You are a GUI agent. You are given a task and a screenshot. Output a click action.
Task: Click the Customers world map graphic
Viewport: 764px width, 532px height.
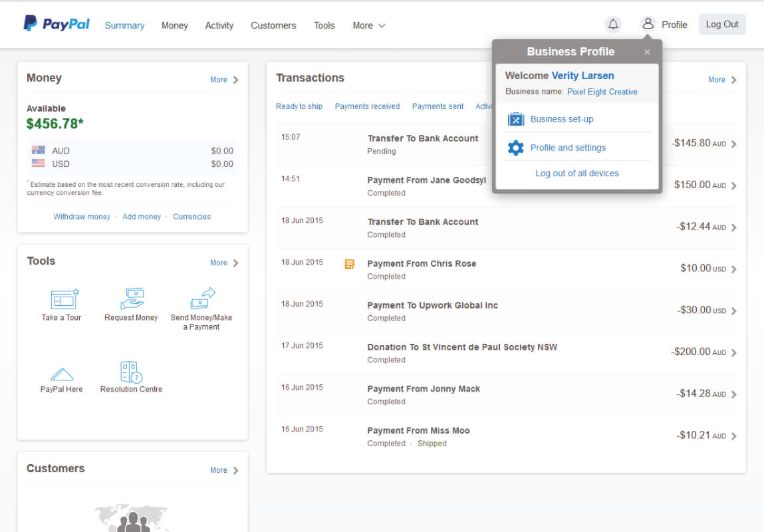pyautogui.click(x=132, y=518)
